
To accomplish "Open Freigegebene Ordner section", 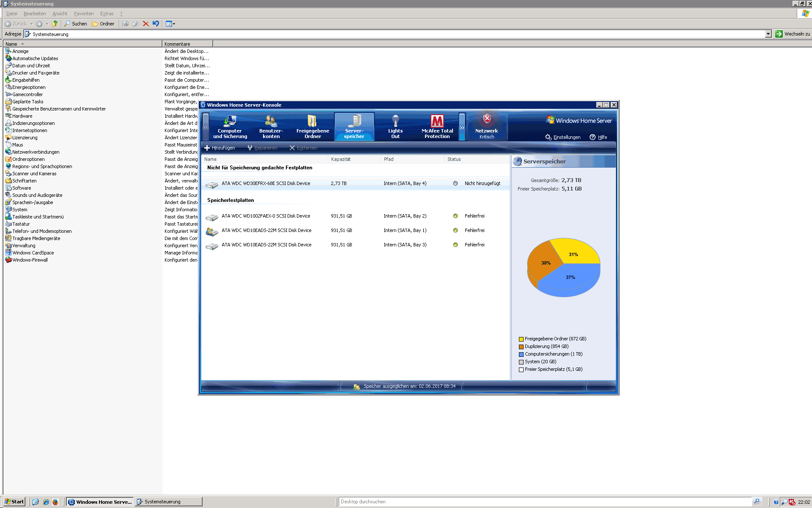I will (313, 127).
